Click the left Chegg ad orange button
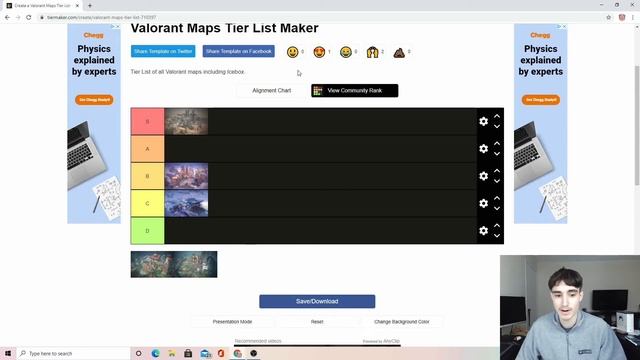The width and height of the screenshot is (640, 360). [x=94, y=100]
